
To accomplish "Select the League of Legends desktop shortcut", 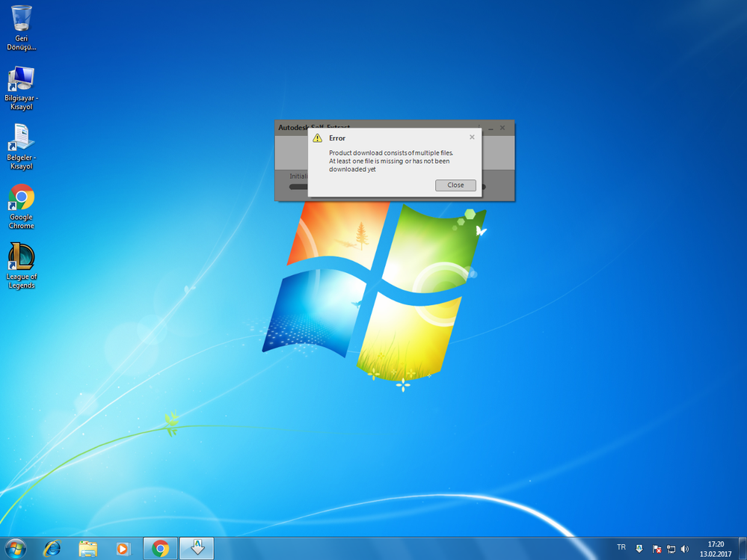I will point(22,265).
